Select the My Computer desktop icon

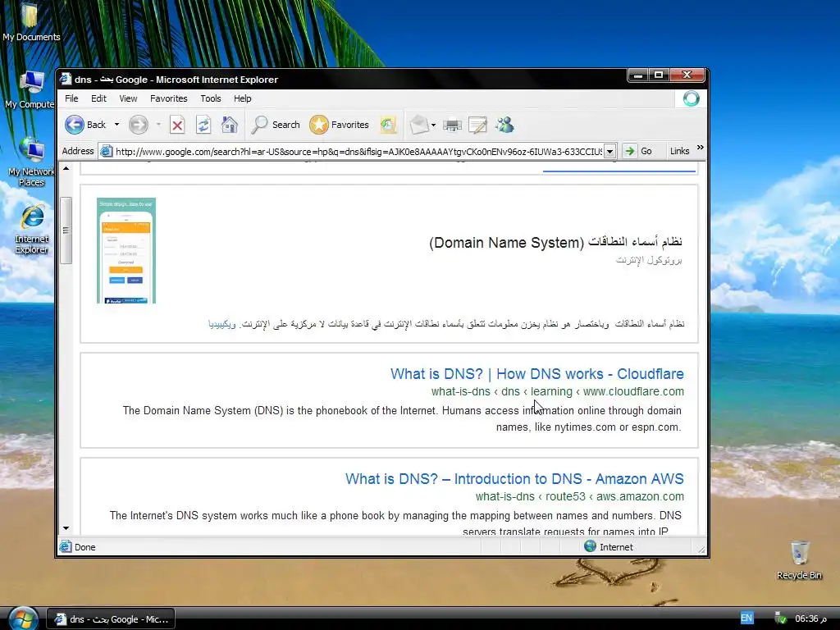[x=31, y=90]
